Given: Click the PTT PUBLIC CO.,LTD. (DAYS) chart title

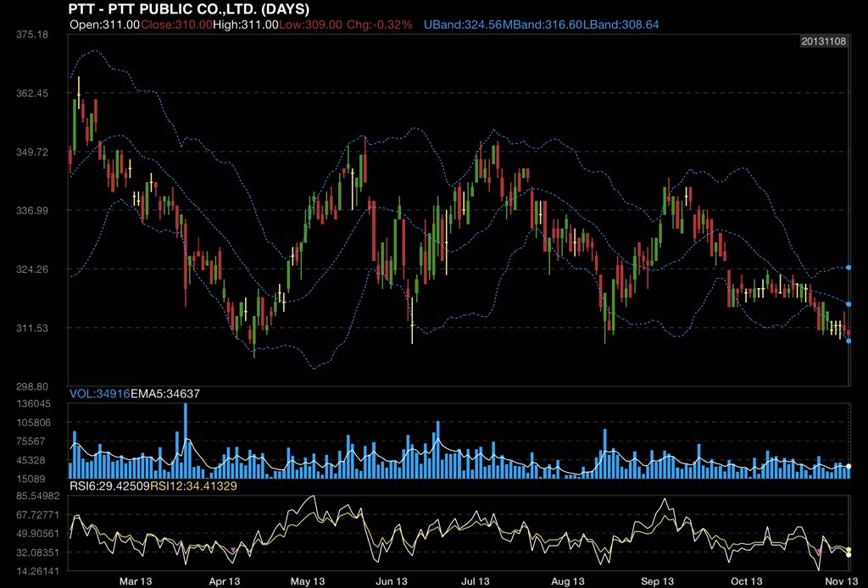Looking at the screenshot, I should [x=189, y=8].
